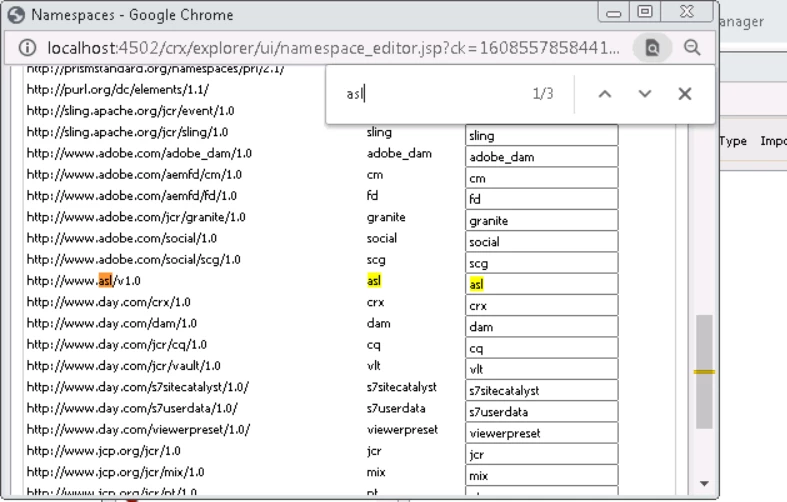
Task: Click the site information icon in address bar
Action: (x=27, y=48)
